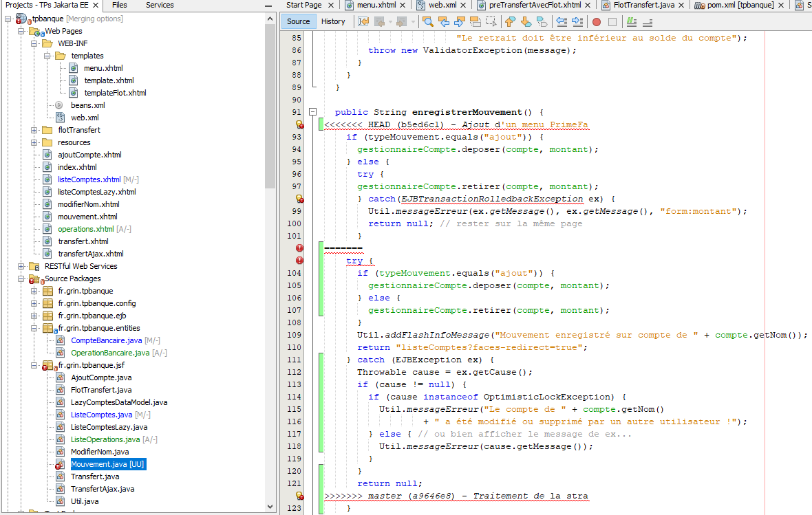Collapse the Web Pages node
Viewport: 812px width, 515px height.
tap(21, 31)
